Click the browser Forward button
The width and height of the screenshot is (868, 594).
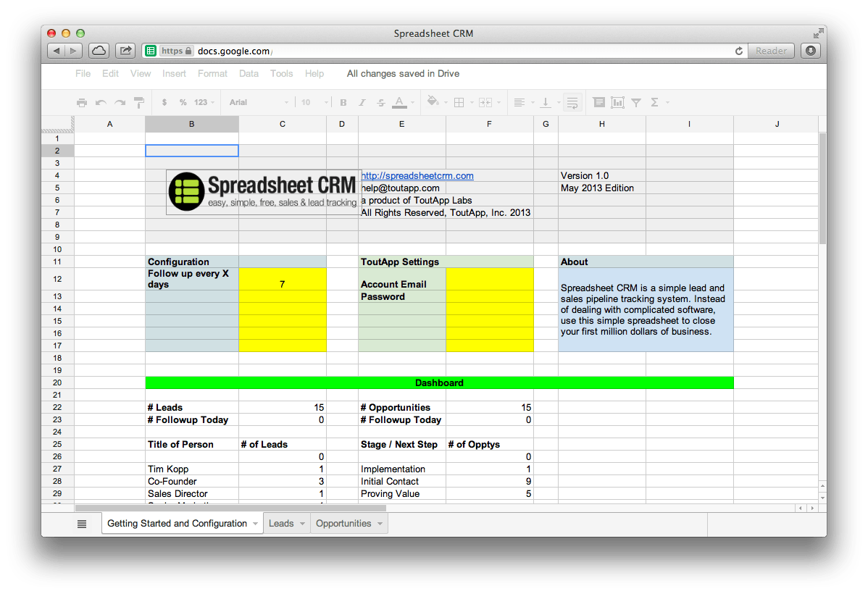point(74,51)
